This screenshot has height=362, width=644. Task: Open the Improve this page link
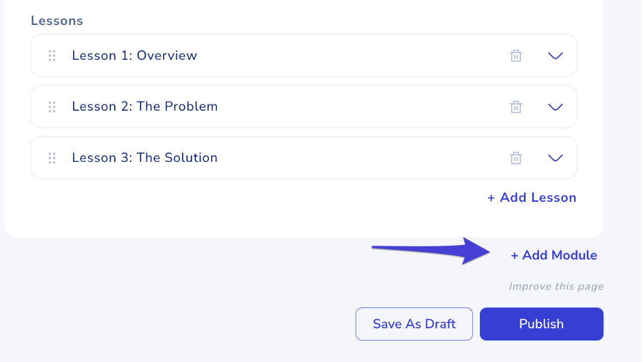[556, 286]
